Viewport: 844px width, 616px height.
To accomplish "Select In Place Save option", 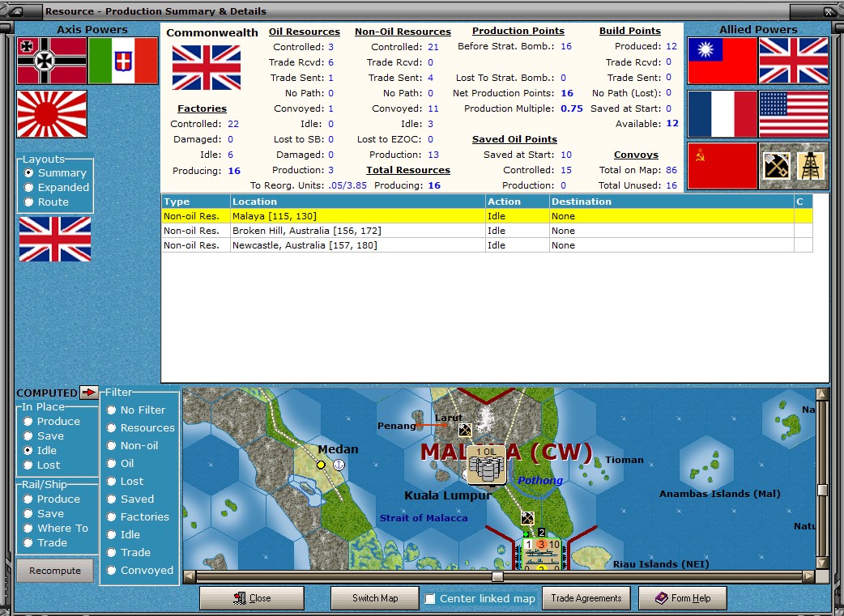I will (44, 435).
